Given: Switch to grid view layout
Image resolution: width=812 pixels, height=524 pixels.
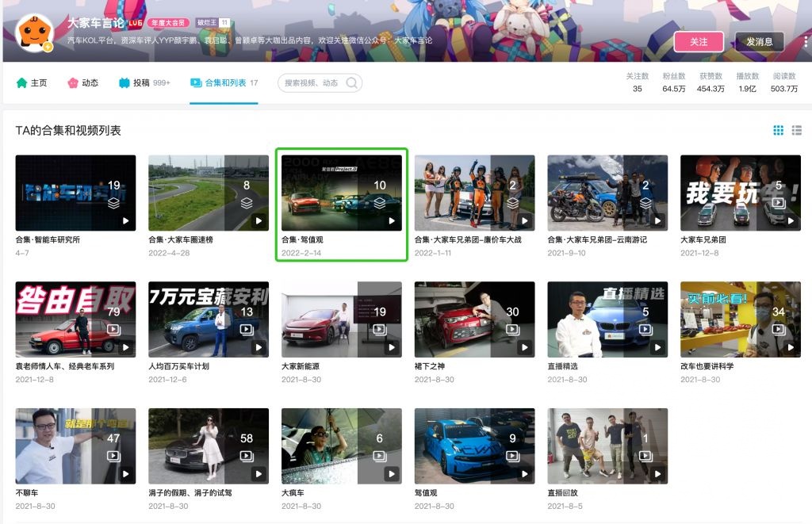Looking at the screenshot, I should (778, 130).
